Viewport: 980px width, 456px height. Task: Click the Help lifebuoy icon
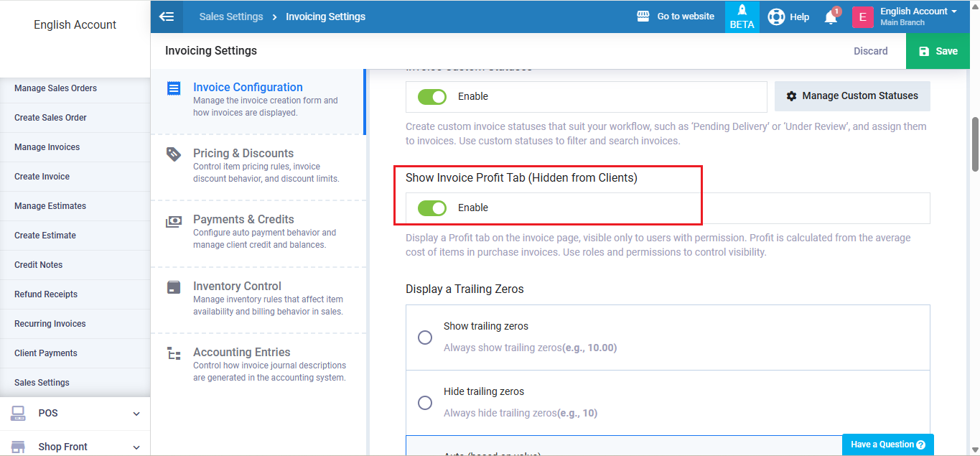coord(776,17)
